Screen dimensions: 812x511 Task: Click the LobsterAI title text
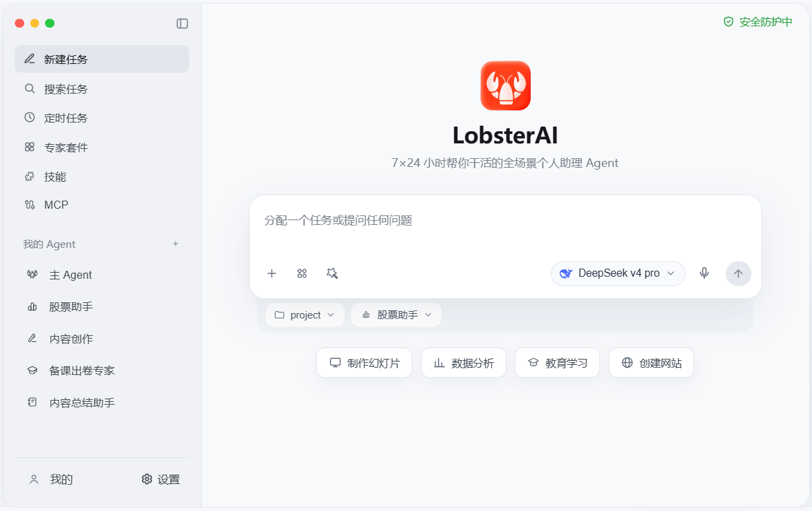[505, 135]
